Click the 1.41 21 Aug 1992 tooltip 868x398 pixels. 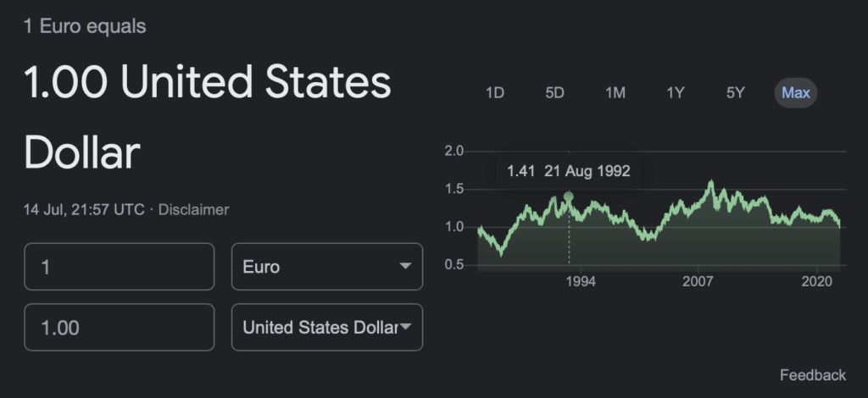pyautogui.click(x=569, y=171)
